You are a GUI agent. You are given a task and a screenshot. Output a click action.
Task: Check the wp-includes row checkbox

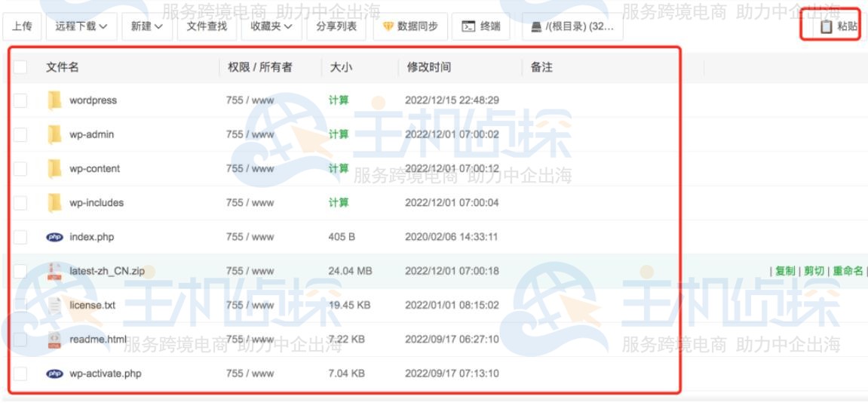(20, 203)
